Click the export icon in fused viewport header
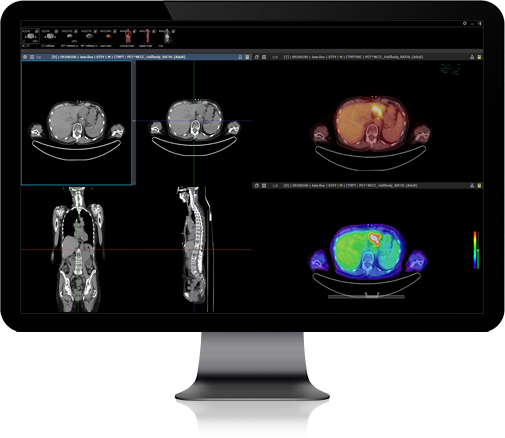 click(x=472, y=57)
